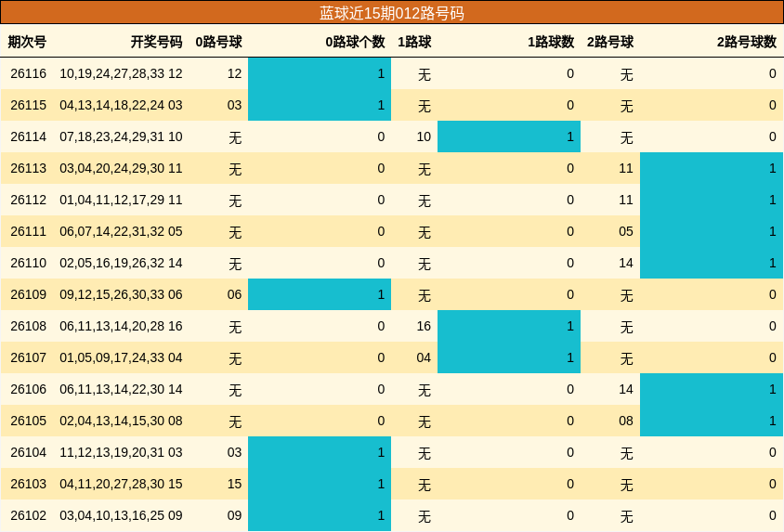Click the table title 蓝球近15期012路号码
Viewport: 784px width, 532px height.
pyautogui.click(x=391, y=13)
